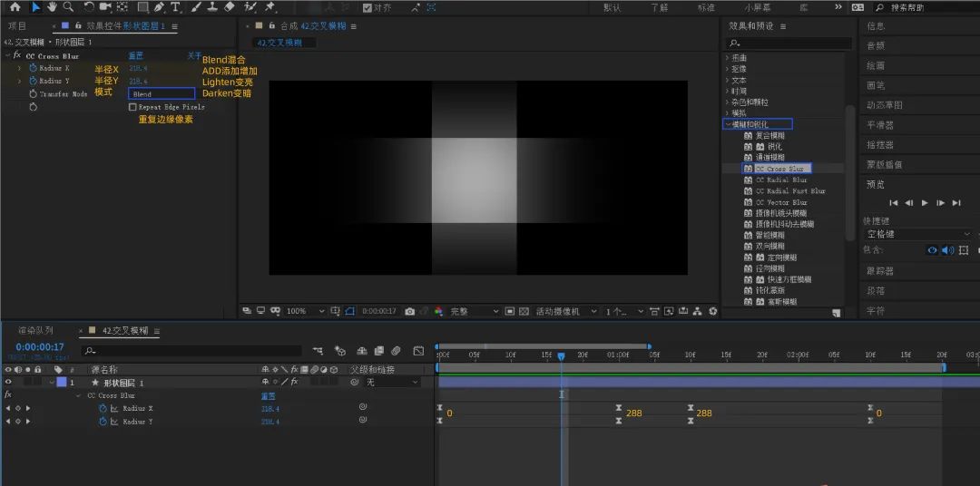Take a snapshot with the camera icon
This screenshot has height=486, width=980.
pos(409,311)
